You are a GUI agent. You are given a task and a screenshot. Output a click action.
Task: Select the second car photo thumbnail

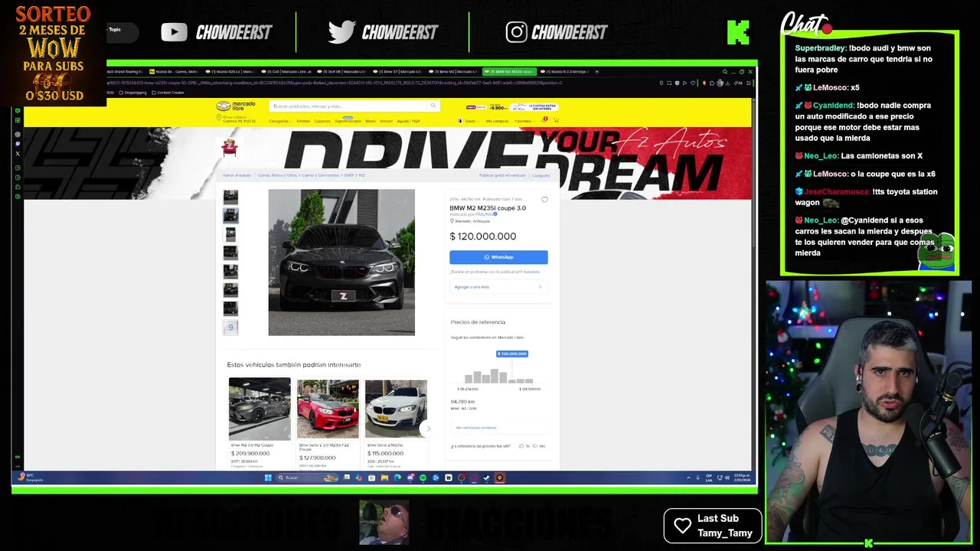(x=230, y=215)
